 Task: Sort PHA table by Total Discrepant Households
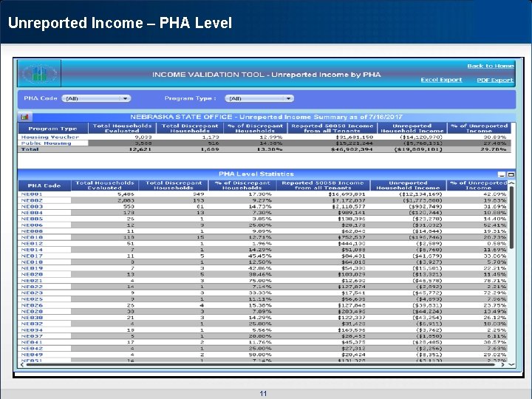point(174,185)
